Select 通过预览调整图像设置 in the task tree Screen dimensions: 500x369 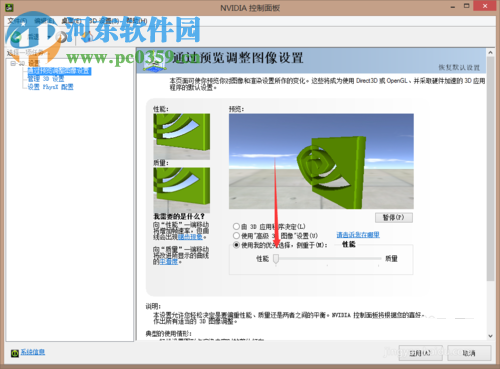tap(59, 71)
